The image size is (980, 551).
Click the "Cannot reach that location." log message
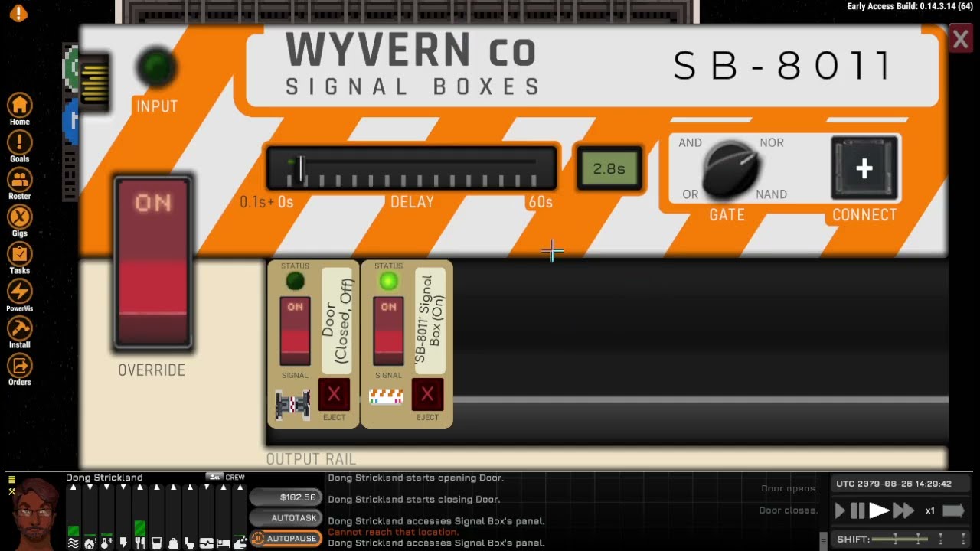click(x=393, y=532)
